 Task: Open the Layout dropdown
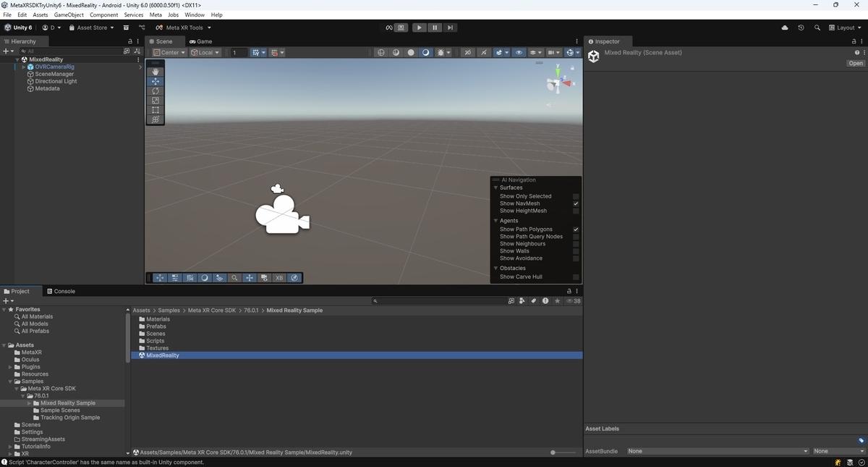[x=846, y=28]
